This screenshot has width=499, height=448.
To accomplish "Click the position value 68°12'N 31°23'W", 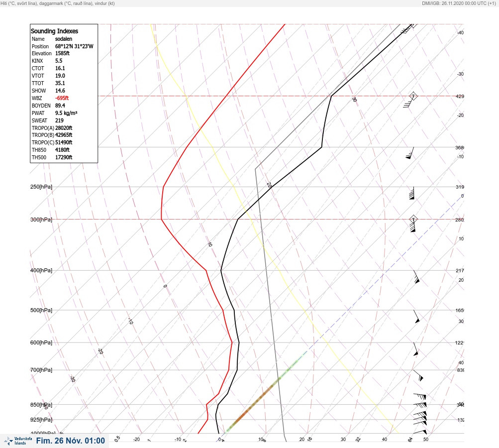I will [74, 46].
